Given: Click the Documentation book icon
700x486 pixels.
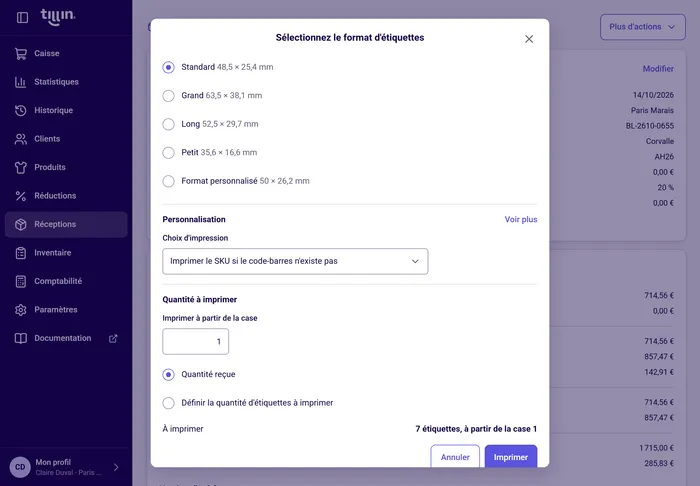Looking at the screenshot, I should pyautogui.click(x=21, y=338).
